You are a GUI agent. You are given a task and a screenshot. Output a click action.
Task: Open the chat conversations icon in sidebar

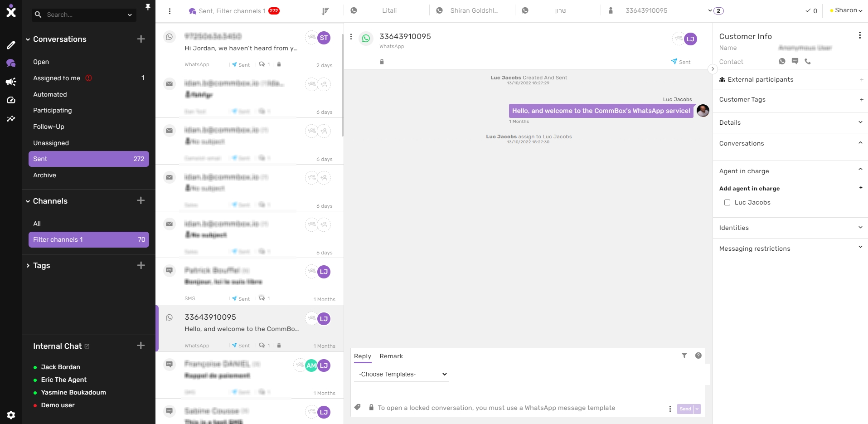pos(11,63)
